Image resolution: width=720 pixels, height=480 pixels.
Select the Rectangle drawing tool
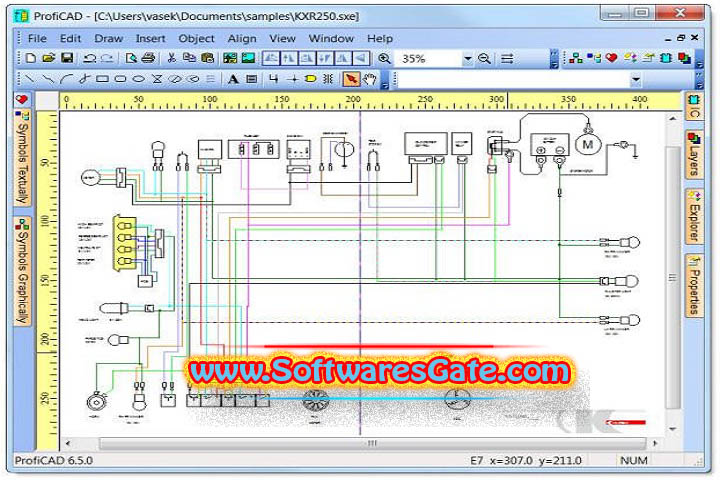point(102,79)
